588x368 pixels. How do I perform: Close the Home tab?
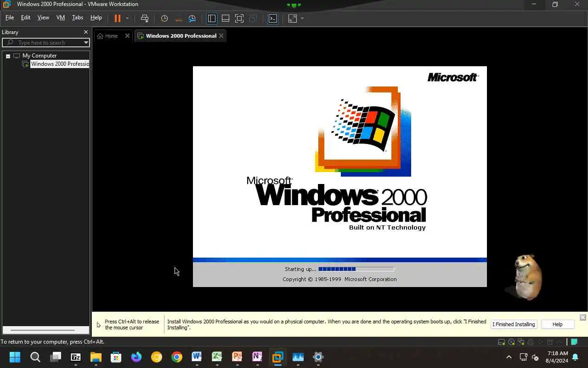tap(127, 36)
